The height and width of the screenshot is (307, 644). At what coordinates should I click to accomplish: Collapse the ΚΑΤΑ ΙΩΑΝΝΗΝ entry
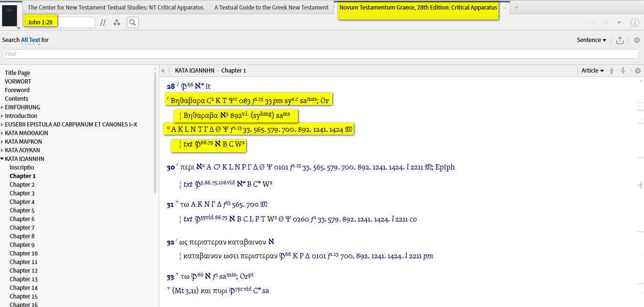click(2, 159)
